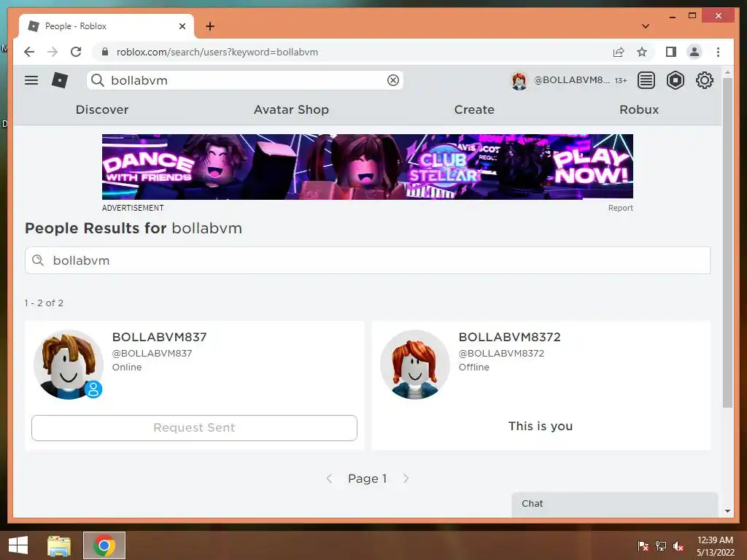
Task: Click the address bar URL
Action: pos(217,52)
